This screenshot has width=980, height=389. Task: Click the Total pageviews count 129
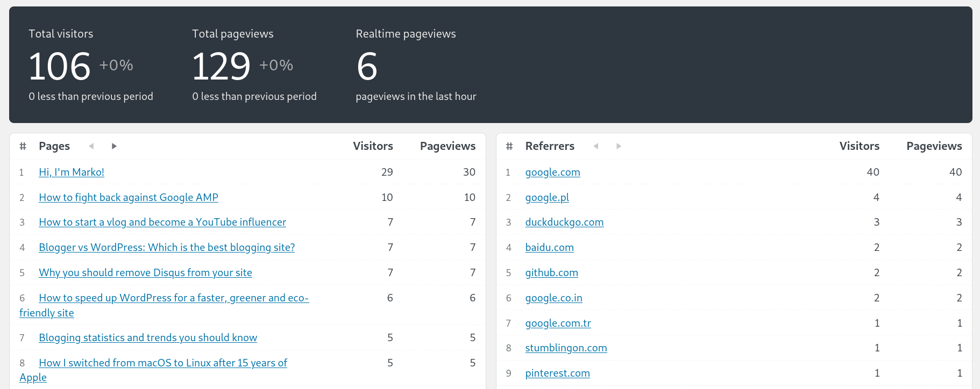pos(221,67)
